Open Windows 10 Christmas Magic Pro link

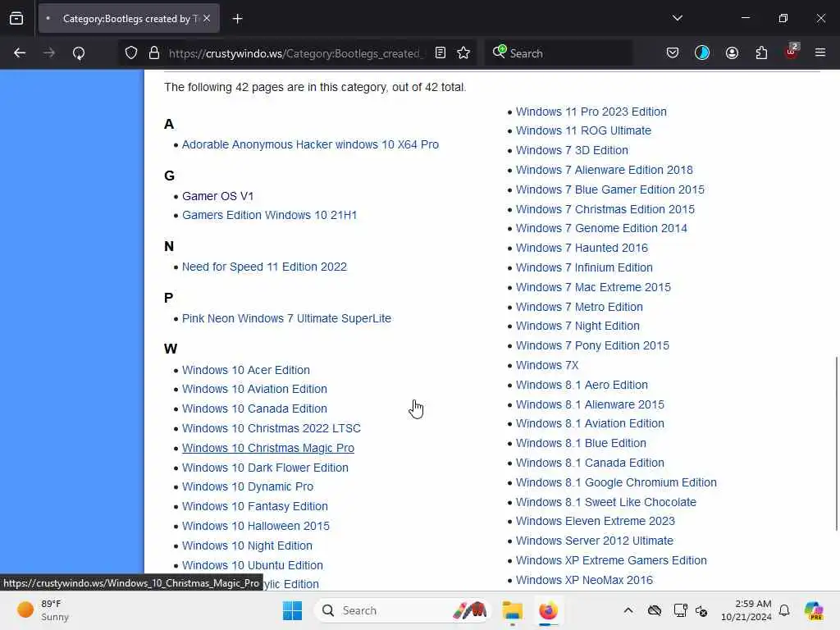tap(268, 448)
